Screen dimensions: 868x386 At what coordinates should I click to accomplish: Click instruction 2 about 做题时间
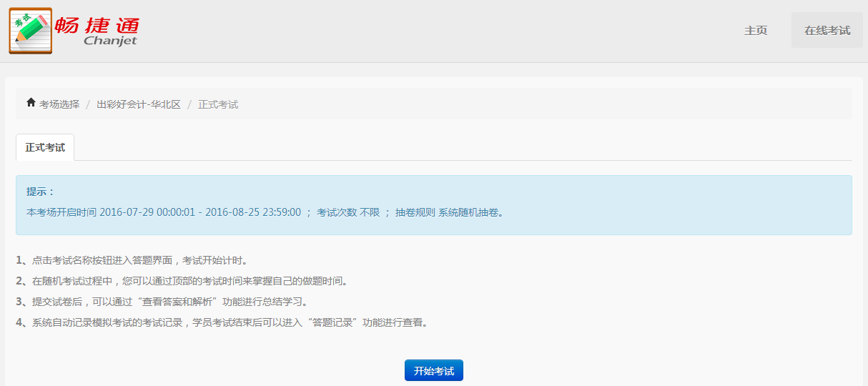(182, 281)
